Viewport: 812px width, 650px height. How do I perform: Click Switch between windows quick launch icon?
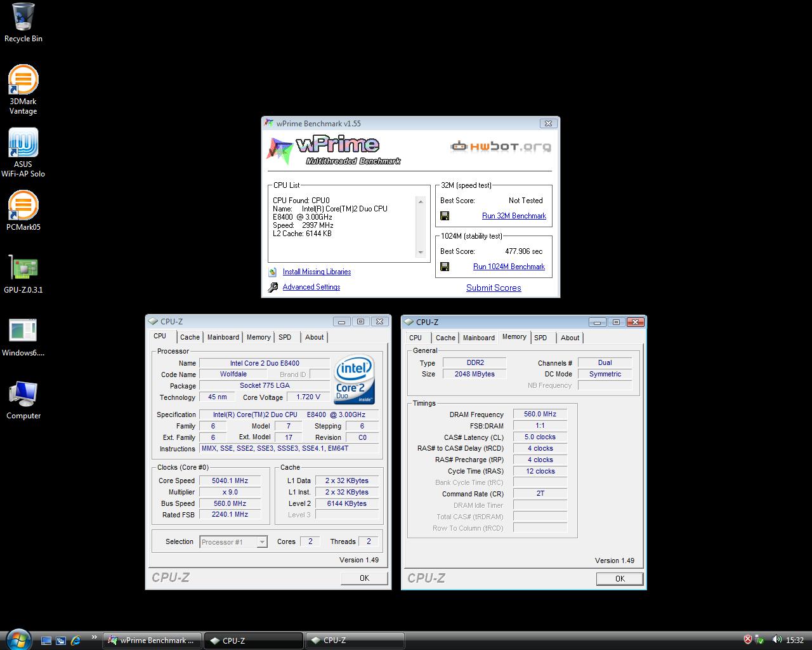pos(61,640)
